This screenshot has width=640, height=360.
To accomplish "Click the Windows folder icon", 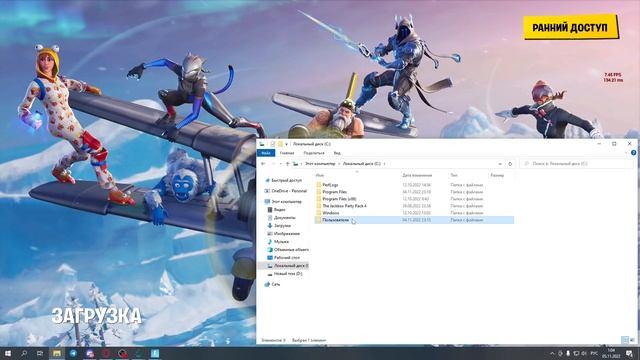I will tap(318, 213).
